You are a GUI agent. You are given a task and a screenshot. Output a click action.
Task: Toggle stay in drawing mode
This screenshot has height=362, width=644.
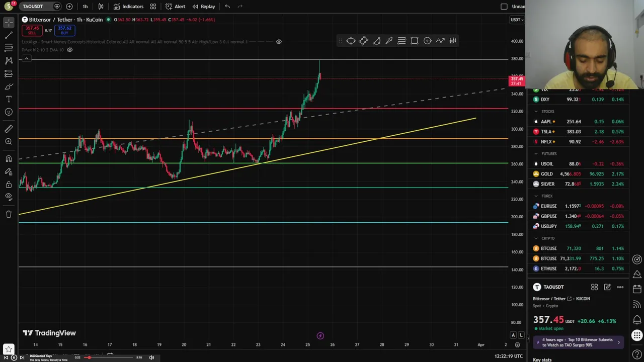pos(9,171)
